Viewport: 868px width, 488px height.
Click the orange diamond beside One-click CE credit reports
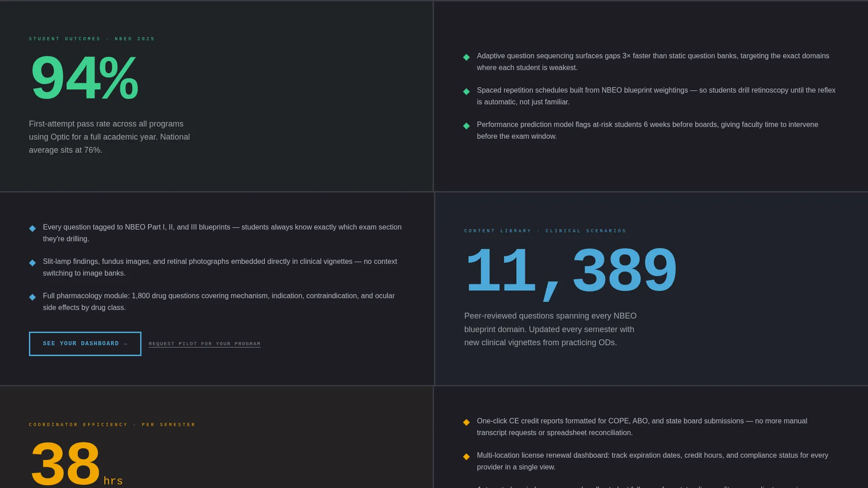(467, 422)
